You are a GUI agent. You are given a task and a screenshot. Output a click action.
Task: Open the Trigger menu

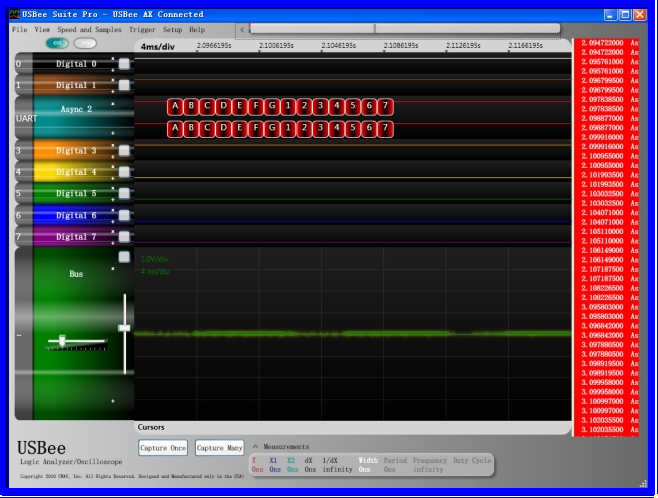[142, 29]
